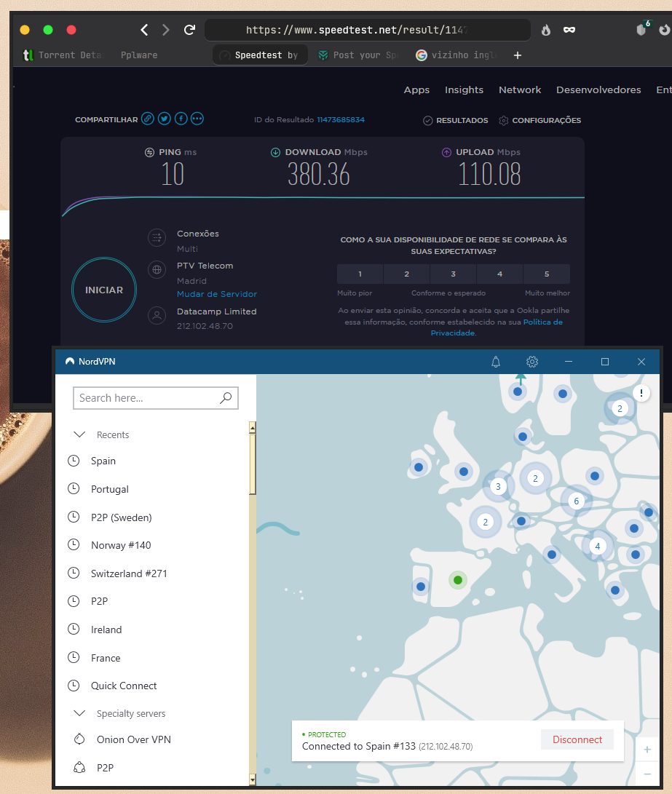672x794 pixels.
Task: Copy result link via share link icon
Action: (x=147, y=119)
